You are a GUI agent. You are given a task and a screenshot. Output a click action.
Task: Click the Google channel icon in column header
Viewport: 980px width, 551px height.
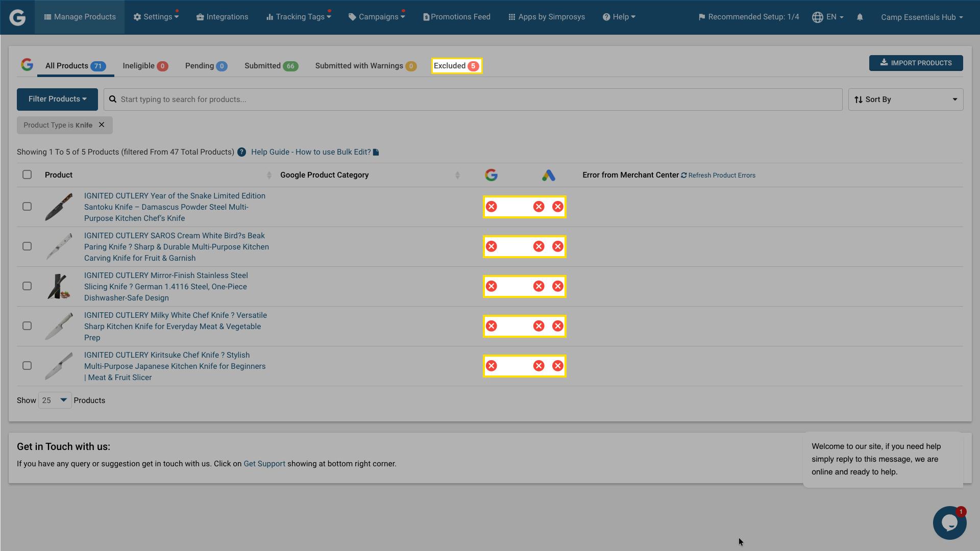pos(491,174)
